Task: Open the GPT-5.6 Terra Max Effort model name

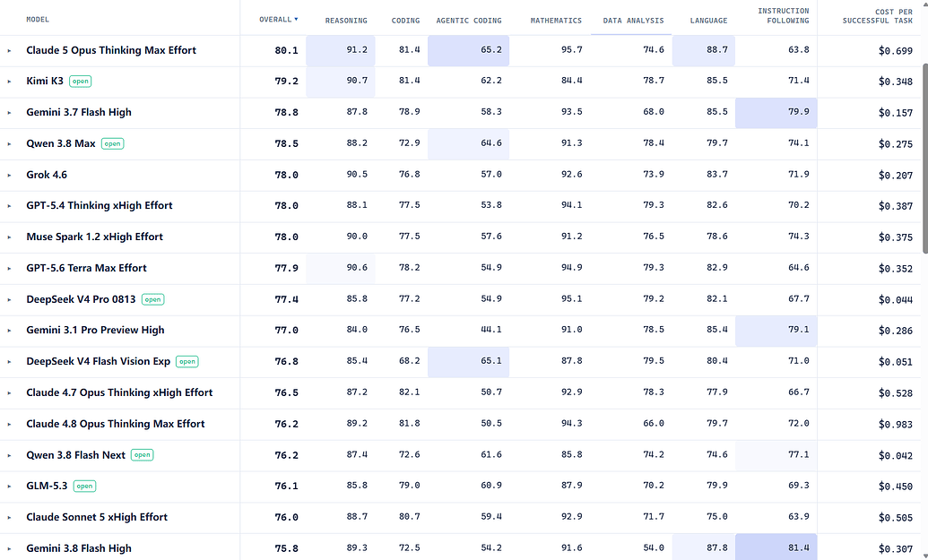Action: (x=86, y=268)
